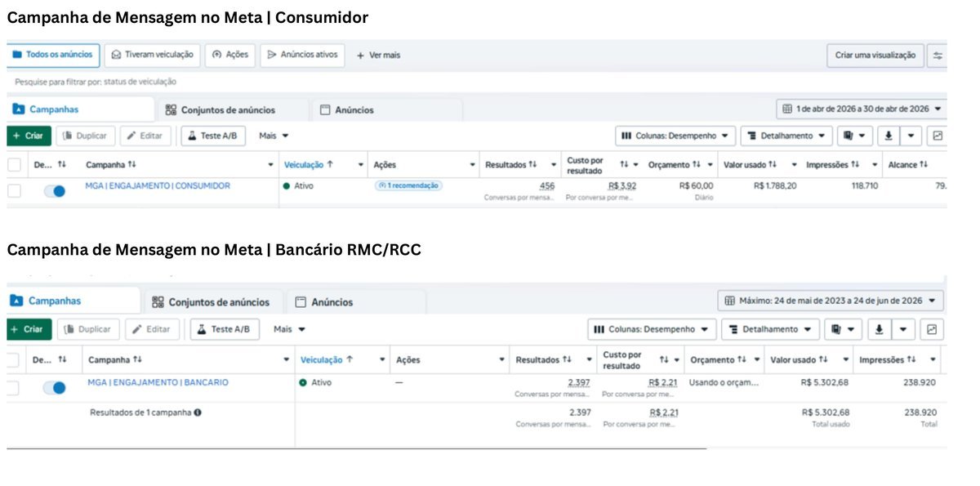Click the download export icon in Bancário panel

879,329
